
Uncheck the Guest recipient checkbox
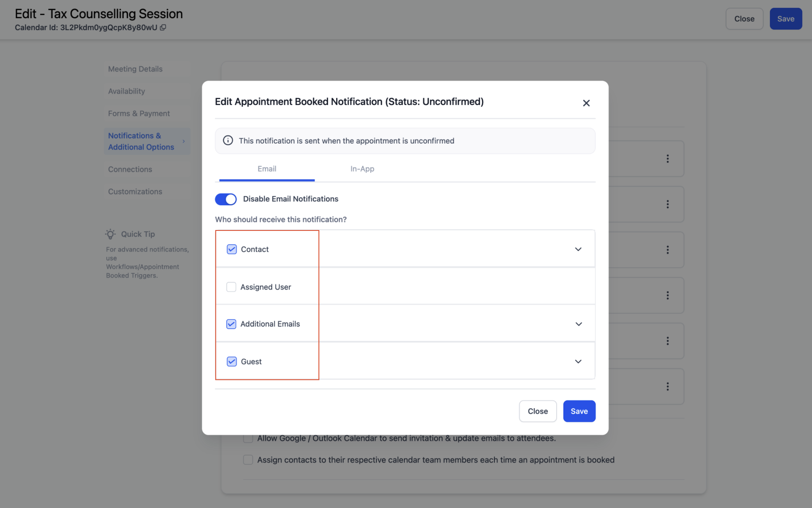click(232, 362)
